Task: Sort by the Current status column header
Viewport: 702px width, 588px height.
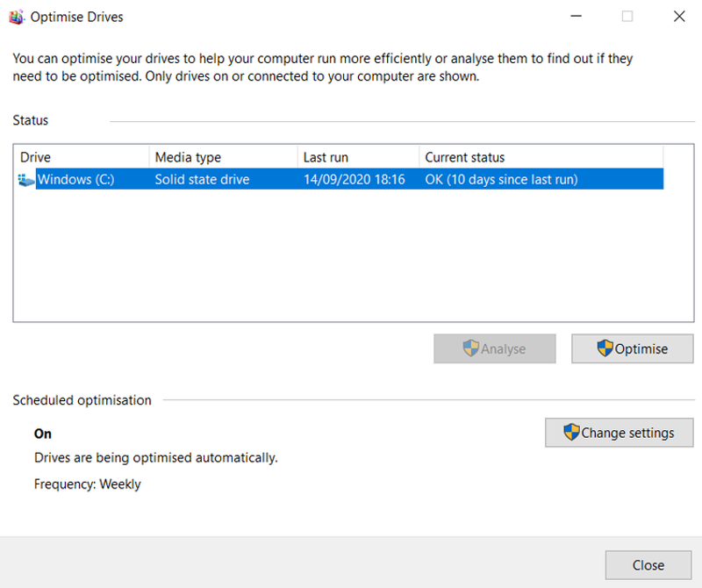Action: coord(541,157)
